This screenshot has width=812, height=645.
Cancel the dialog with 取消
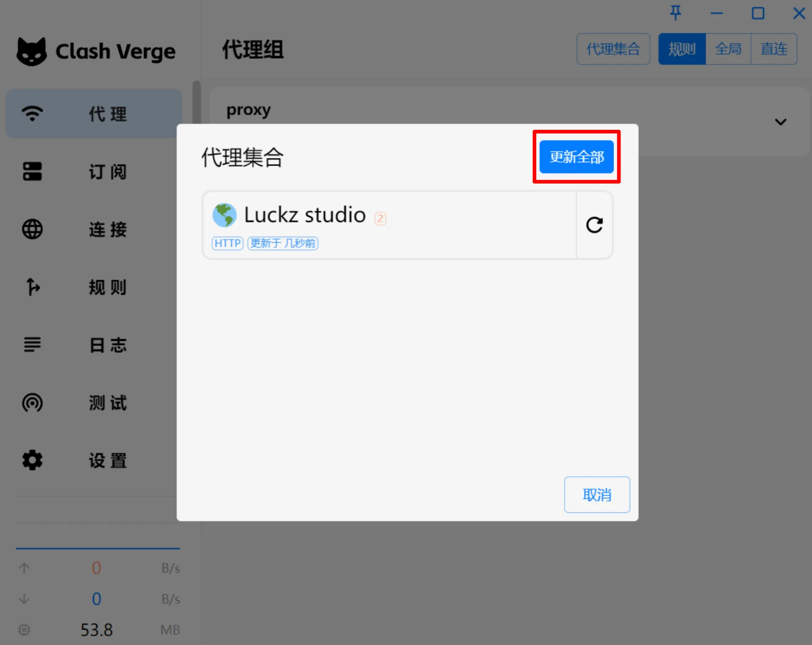597,494
